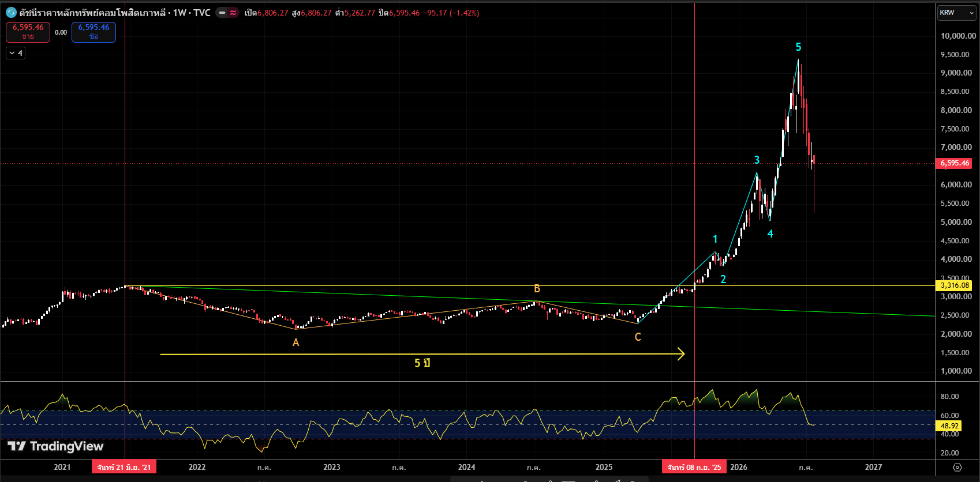Click the 3,000.00 price axis label
Viewport: 980px width, 482px height.
click(956, 296)
